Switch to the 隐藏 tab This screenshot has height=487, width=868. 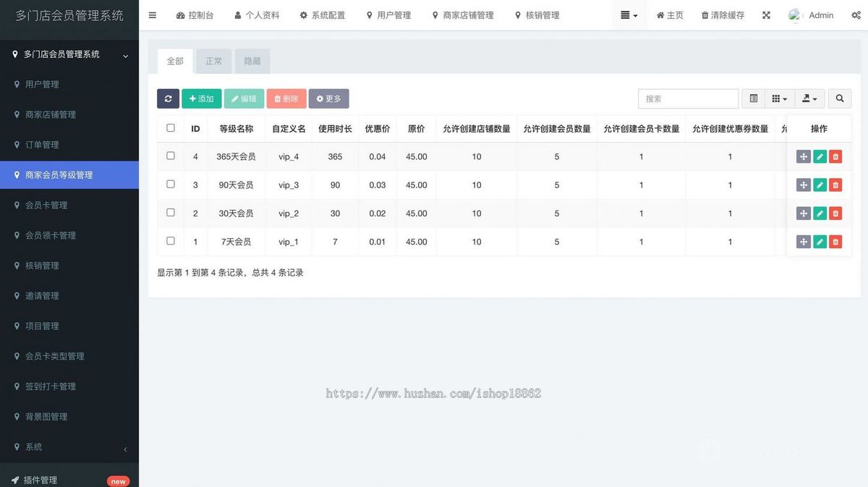point(252,61)
